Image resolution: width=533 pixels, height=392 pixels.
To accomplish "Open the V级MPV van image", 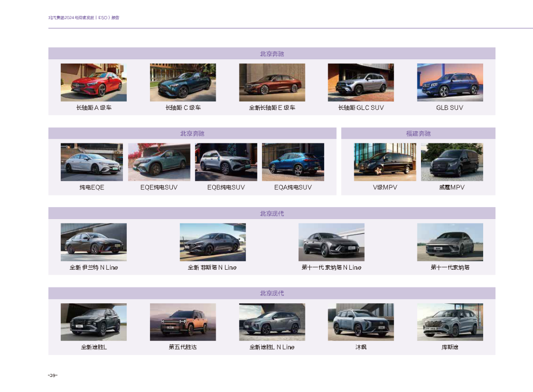I will click(385, 162).
